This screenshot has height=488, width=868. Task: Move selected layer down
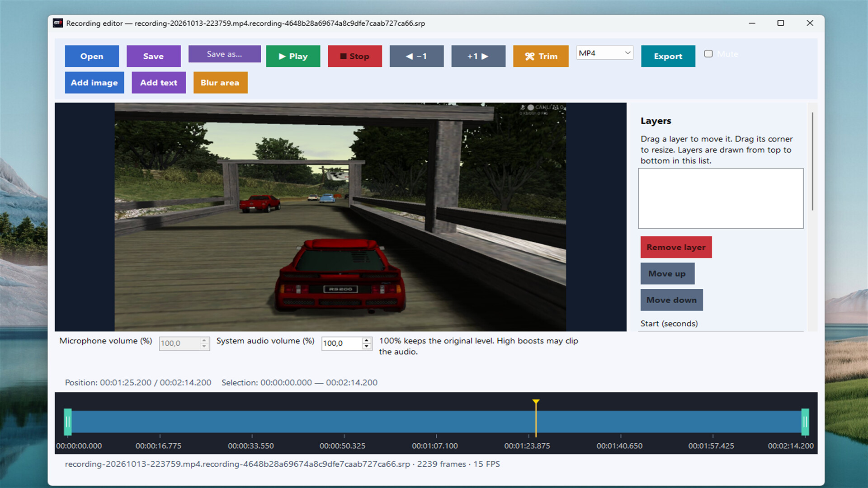click(671, 300)
